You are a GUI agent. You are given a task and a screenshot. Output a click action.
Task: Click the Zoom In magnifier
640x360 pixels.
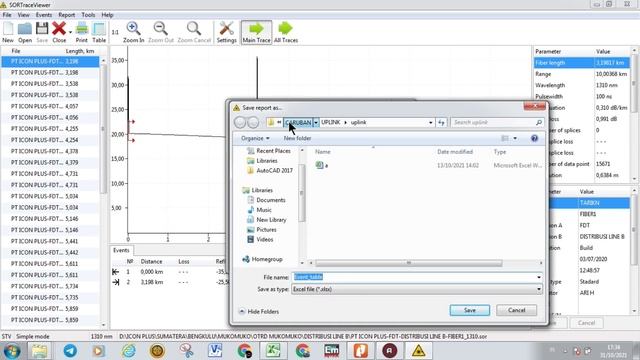(133, 32)
